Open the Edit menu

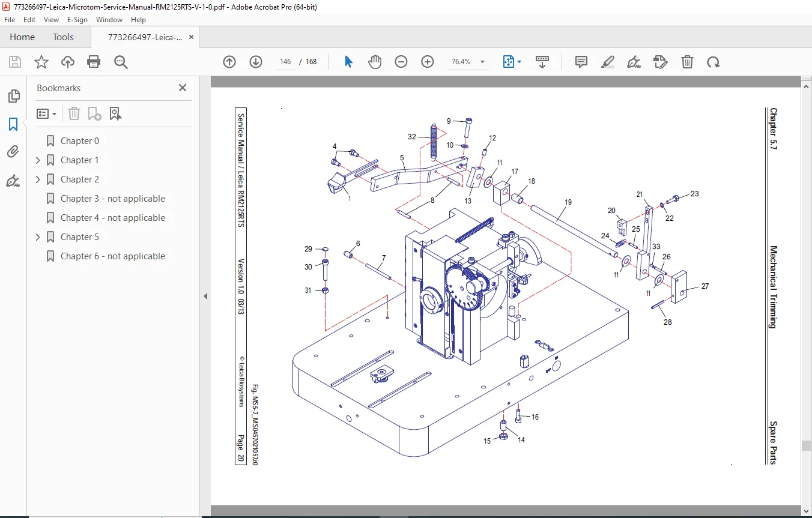[29, 20]
